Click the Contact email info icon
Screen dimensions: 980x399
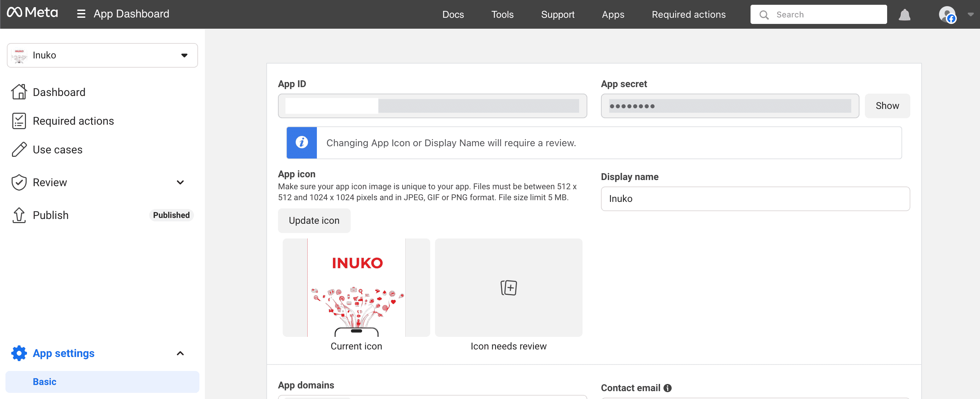[x=667, y=388]
